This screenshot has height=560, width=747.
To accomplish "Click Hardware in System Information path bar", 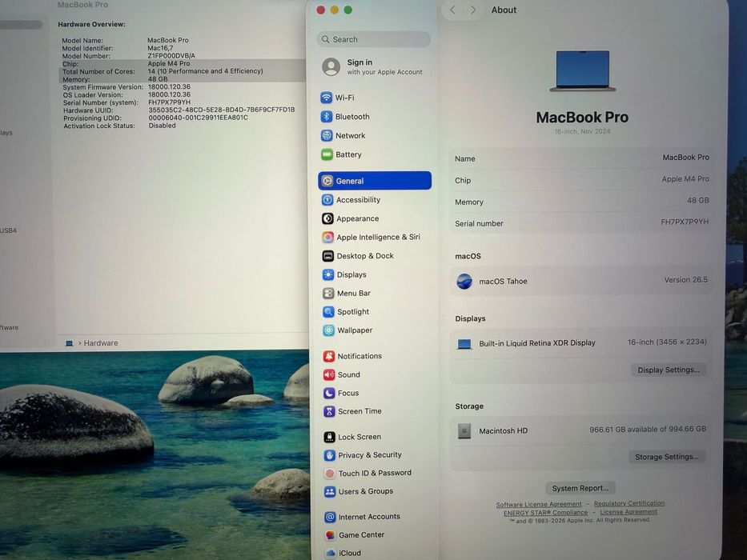I will pyautogui.click(x=101, y=343).
